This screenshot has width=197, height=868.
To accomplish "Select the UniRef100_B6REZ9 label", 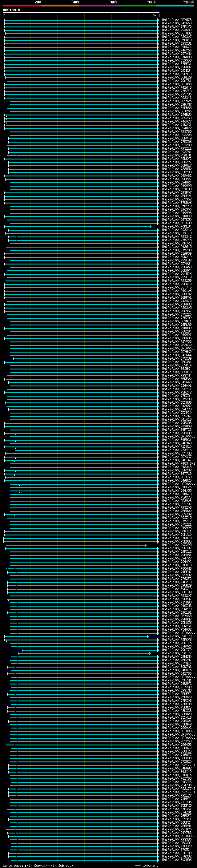I will point(177,78).
